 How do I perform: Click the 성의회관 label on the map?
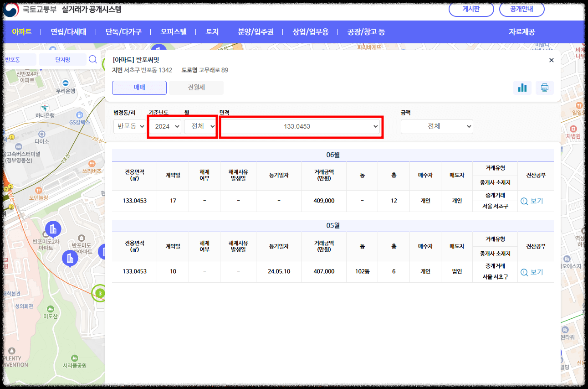[24, 306]
